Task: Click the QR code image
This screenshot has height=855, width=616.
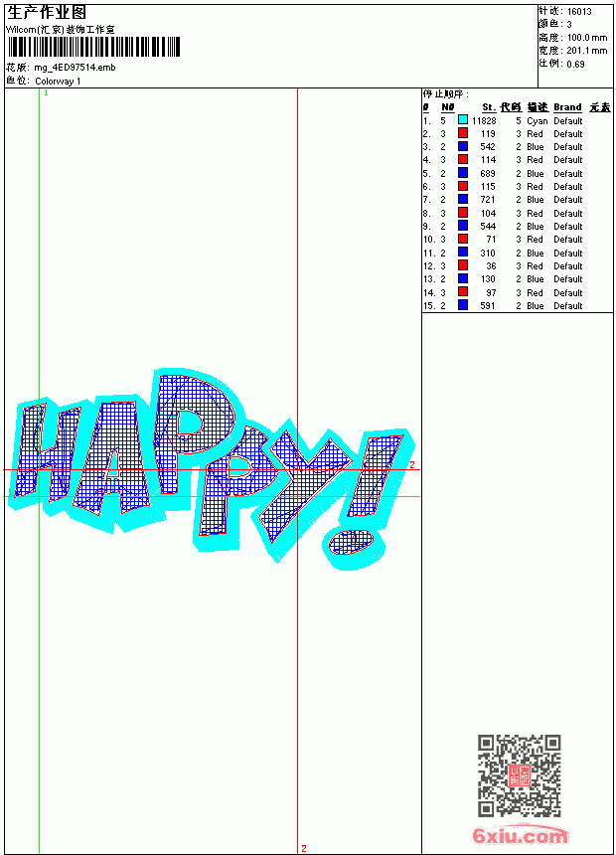Action: coord(520,775)
